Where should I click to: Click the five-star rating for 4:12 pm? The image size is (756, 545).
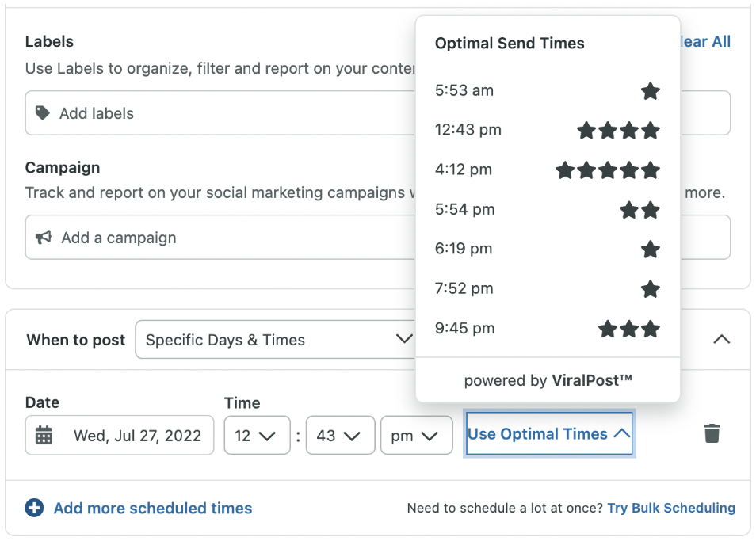[607, 170]
